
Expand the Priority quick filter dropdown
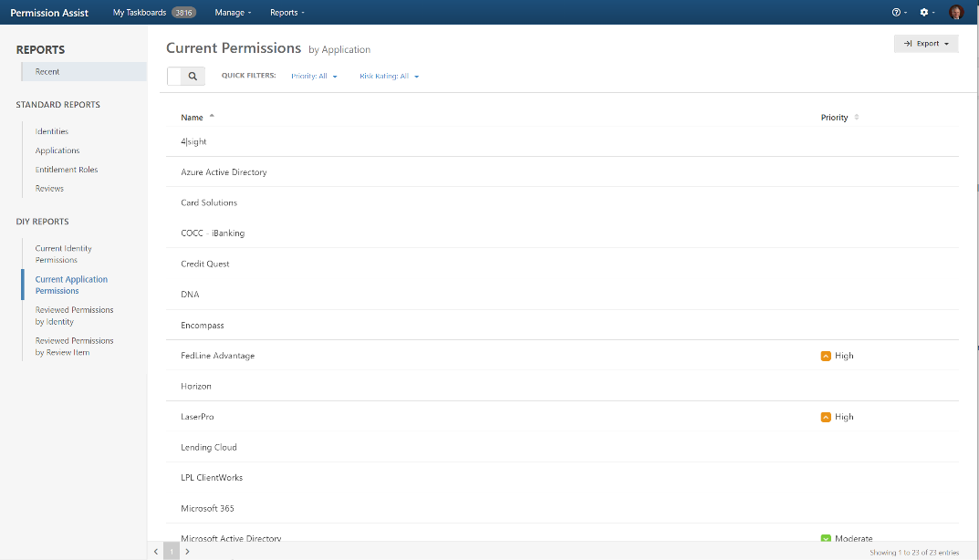point(314,77)
